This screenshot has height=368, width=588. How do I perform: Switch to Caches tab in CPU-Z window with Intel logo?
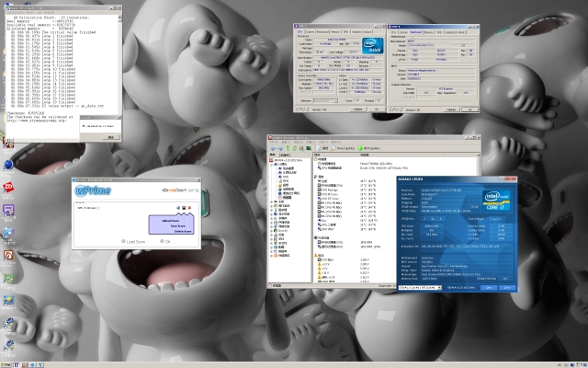pyautogui.click(x=311, y=32)
